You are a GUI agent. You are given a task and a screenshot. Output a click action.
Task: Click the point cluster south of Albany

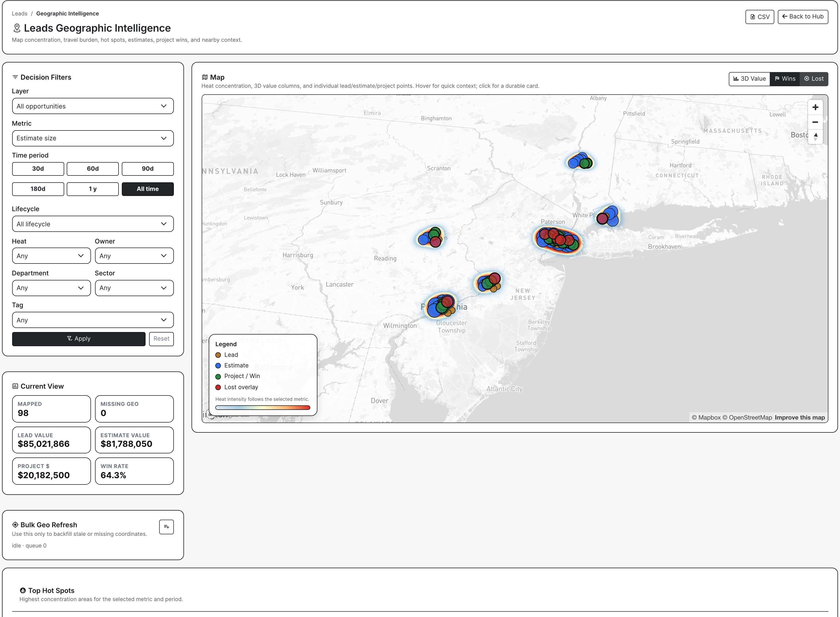click(580, 161)
